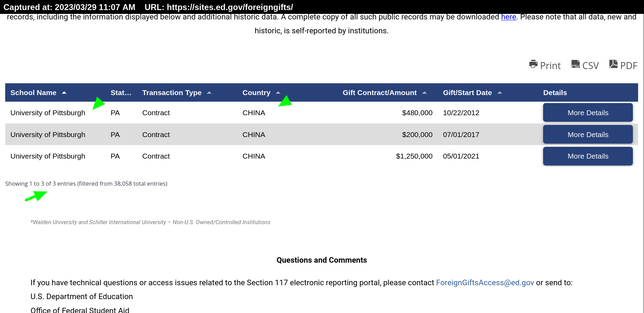This screenshot has width=644, height=313.
Task: Click University of Pittsburgh in 2012 row
Action: [48, 113]
